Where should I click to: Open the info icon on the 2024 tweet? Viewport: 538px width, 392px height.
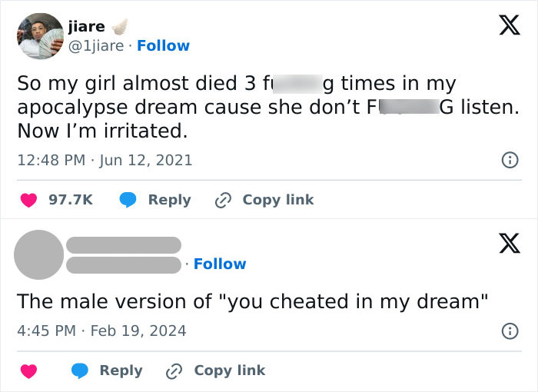point(508,331)
